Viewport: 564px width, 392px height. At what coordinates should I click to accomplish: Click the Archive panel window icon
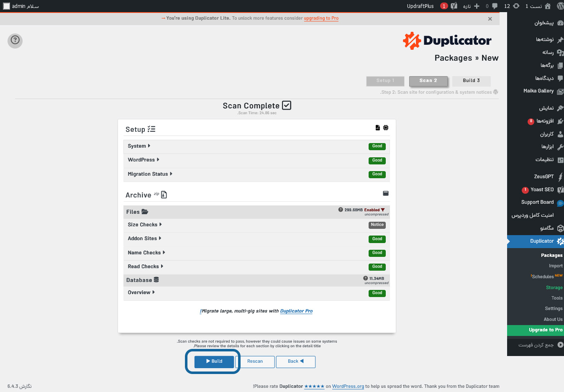pos(386,193)
